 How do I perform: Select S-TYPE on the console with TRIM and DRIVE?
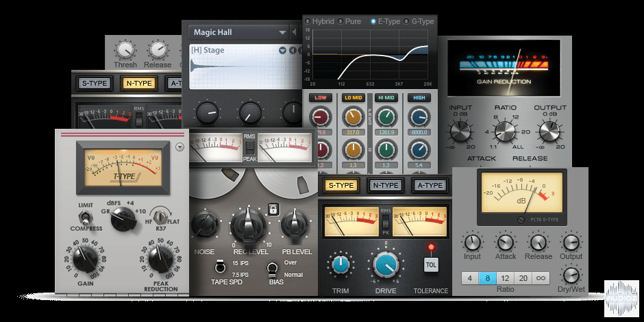pos(341,186)
